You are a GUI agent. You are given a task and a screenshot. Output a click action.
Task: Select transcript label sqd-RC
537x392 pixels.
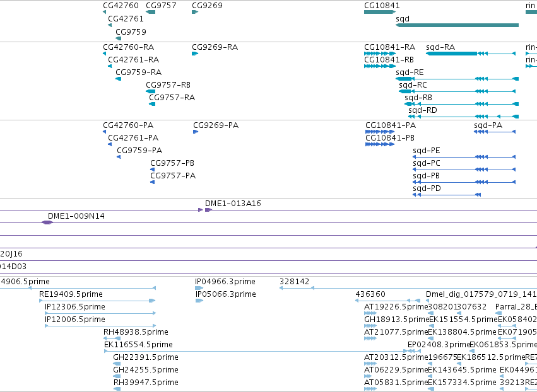413,85
